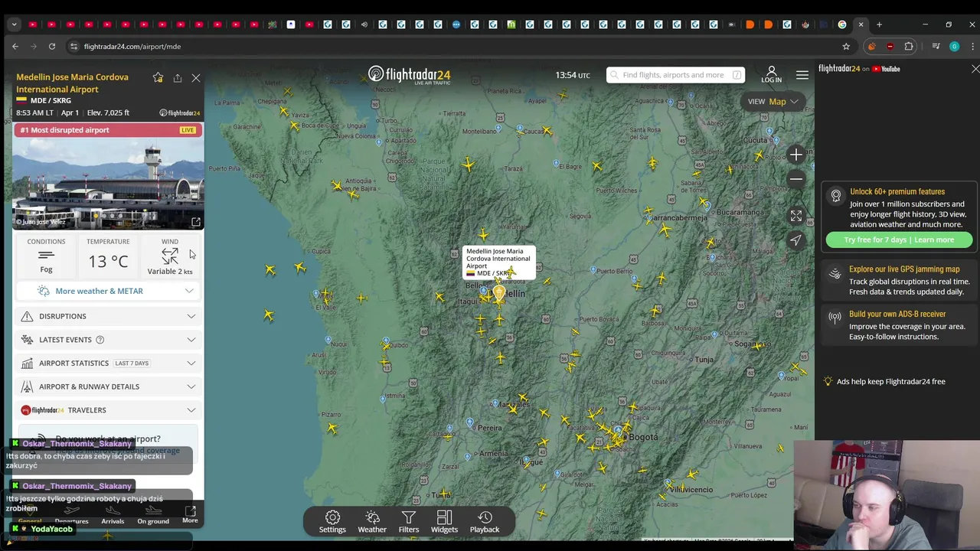The height and width of the screenshot is (551, 980).
Task: Toggle fullscreen map view icon
Action: click(x=796, y=217)
